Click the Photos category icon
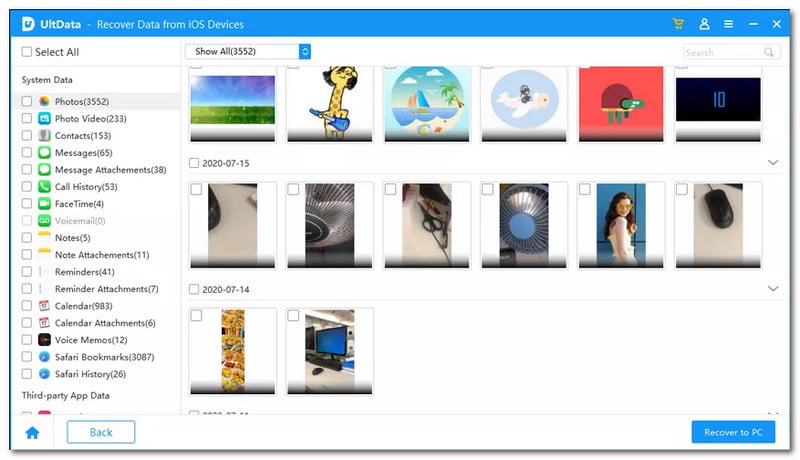The image size is (800, 460). click(44, 101)
